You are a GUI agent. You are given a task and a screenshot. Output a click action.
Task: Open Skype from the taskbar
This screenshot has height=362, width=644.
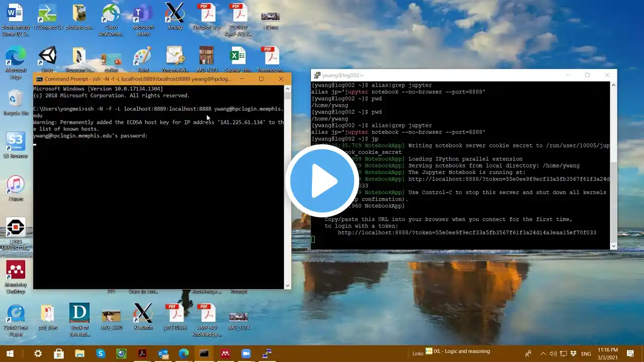(101, 353)
